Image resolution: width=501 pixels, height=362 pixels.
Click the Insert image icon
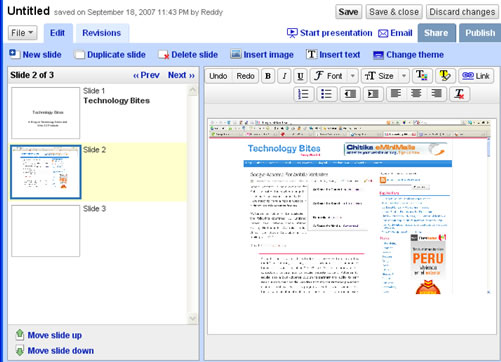tap(236, 54)
